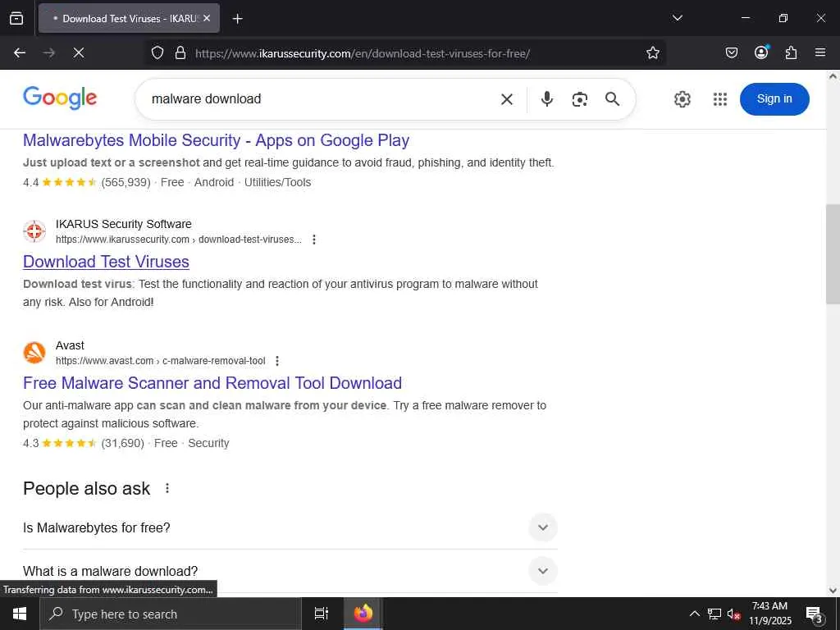Click the Sign in button

(774, 99)
